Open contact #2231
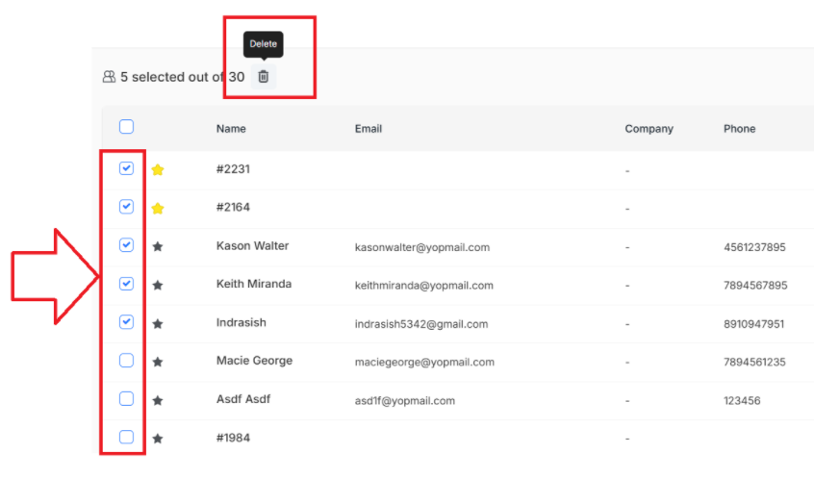Viewport: 814px width, 504px height. tap(233, 168)
